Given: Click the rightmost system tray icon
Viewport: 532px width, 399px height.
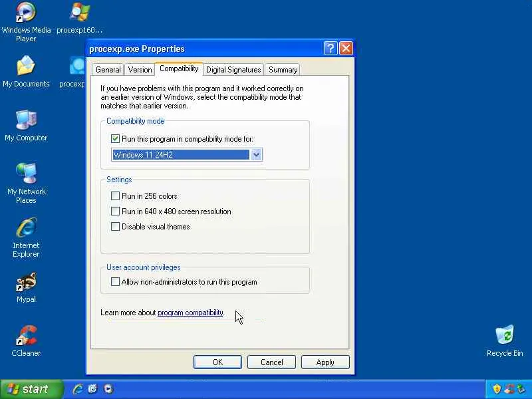Looking at the screenshot, I should (x=521, y=389).
